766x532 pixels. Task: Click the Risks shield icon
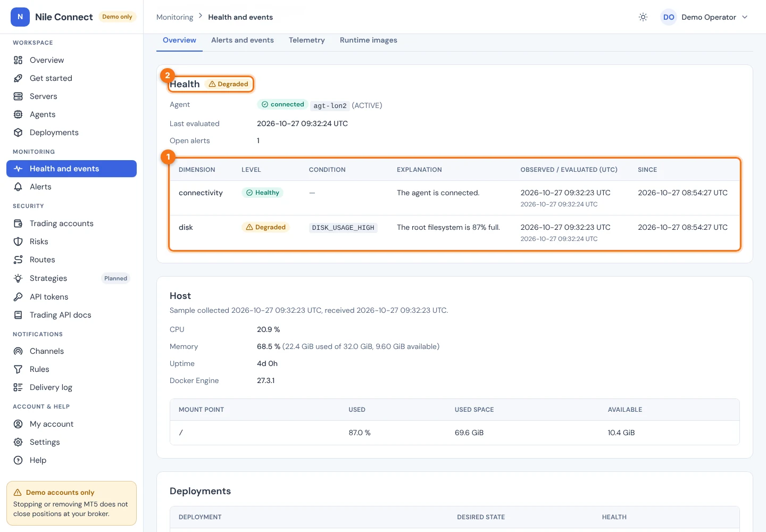[x=18, y=242]
